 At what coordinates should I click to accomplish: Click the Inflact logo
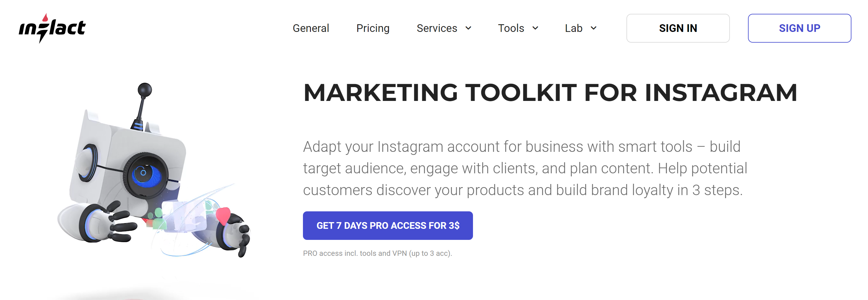pos(52,28)
